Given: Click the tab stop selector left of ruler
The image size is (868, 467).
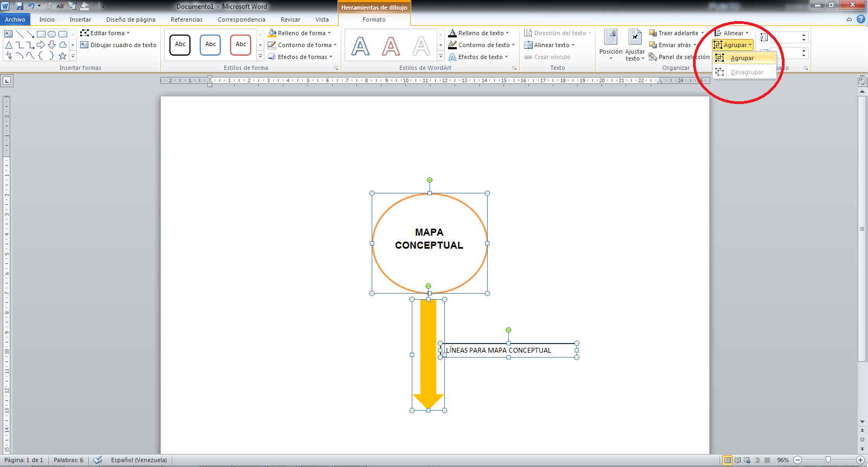Looking at the screenshot, I should [7, 81].
